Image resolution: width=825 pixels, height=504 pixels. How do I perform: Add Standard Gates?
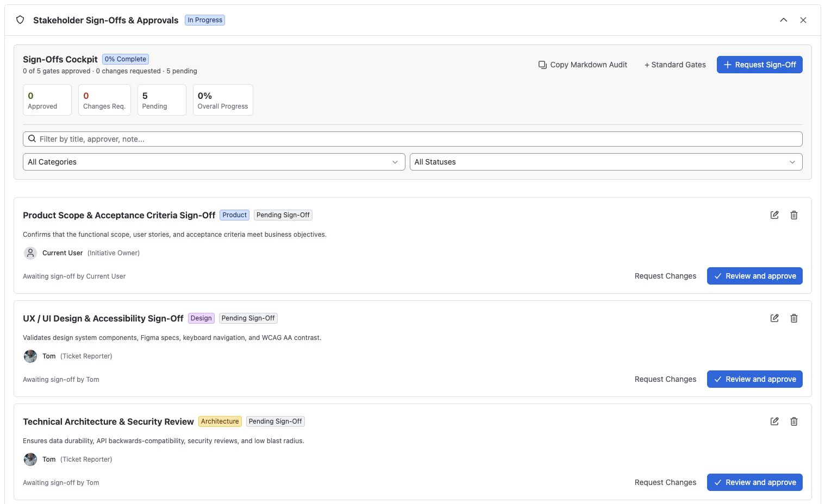coord(675,65)
